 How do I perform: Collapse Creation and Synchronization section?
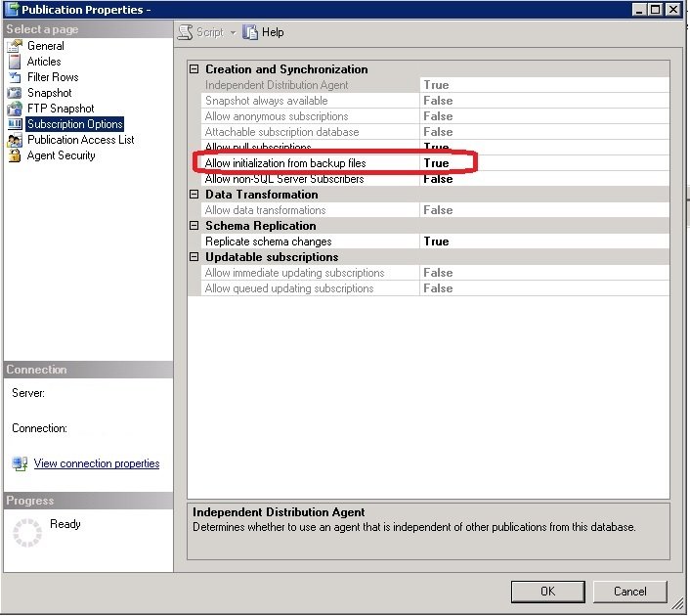(194, 69)
